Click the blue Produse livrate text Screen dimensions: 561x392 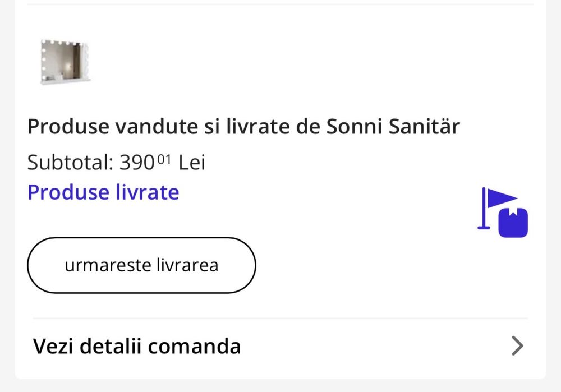[103, 192]
